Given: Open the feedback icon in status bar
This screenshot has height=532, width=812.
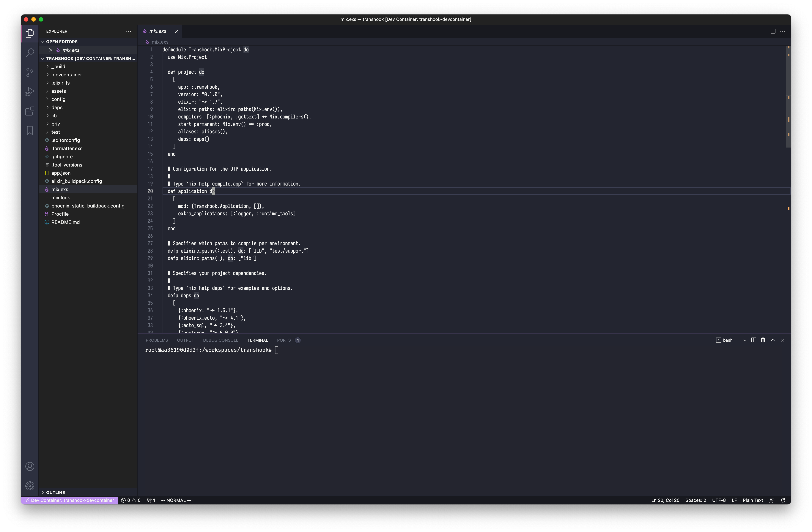Looking at the screenshot, I should (x=772, y=500).
